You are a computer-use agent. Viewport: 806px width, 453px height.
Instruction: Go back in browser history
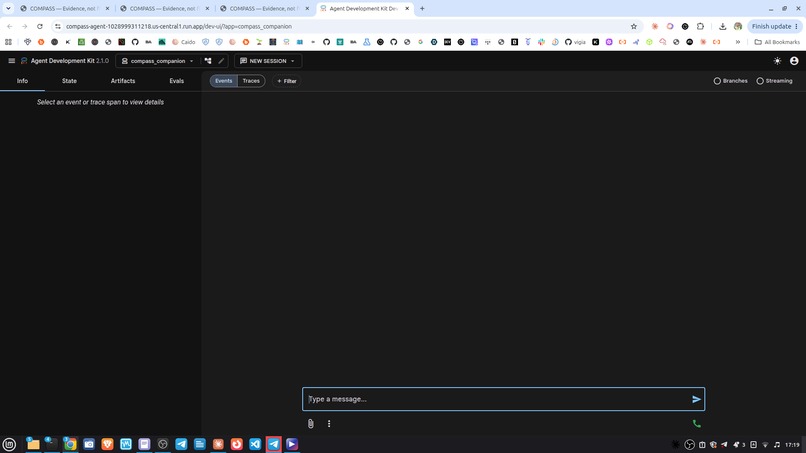10,26
